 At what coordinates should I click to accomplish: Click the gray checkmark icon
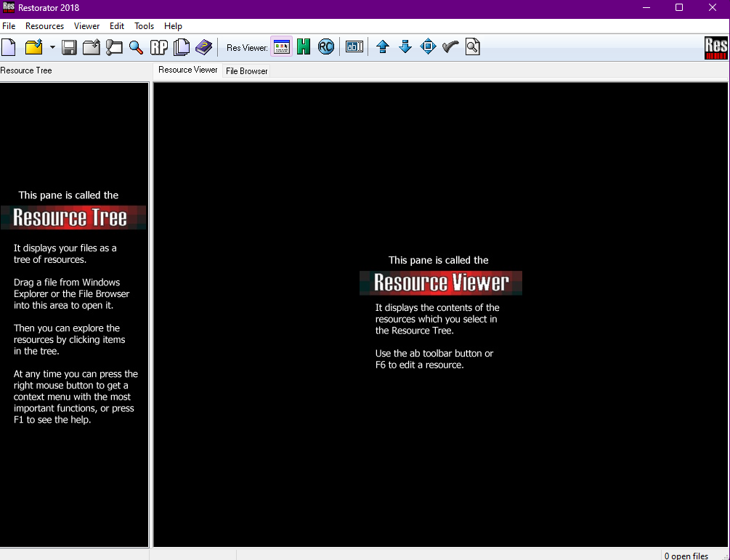point(450,46)
